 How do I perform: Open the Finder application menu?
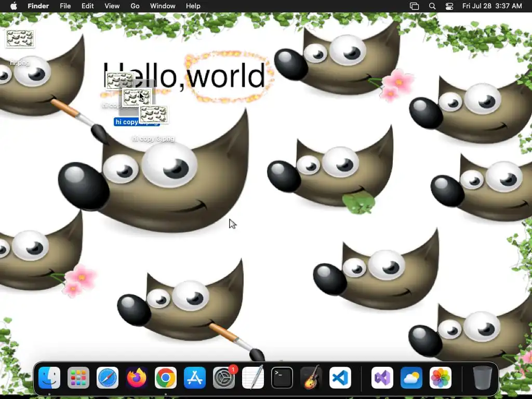point(38,6)
